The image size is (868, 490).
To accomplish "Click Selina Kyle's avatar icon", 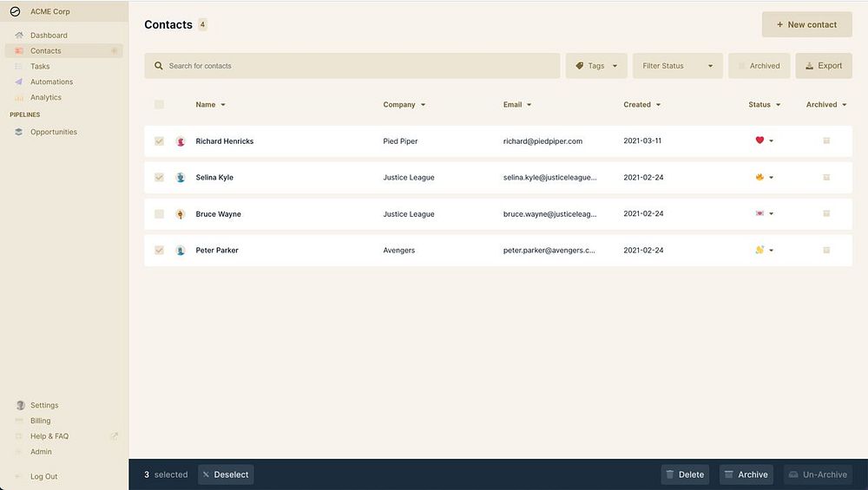I will (181, 178).
